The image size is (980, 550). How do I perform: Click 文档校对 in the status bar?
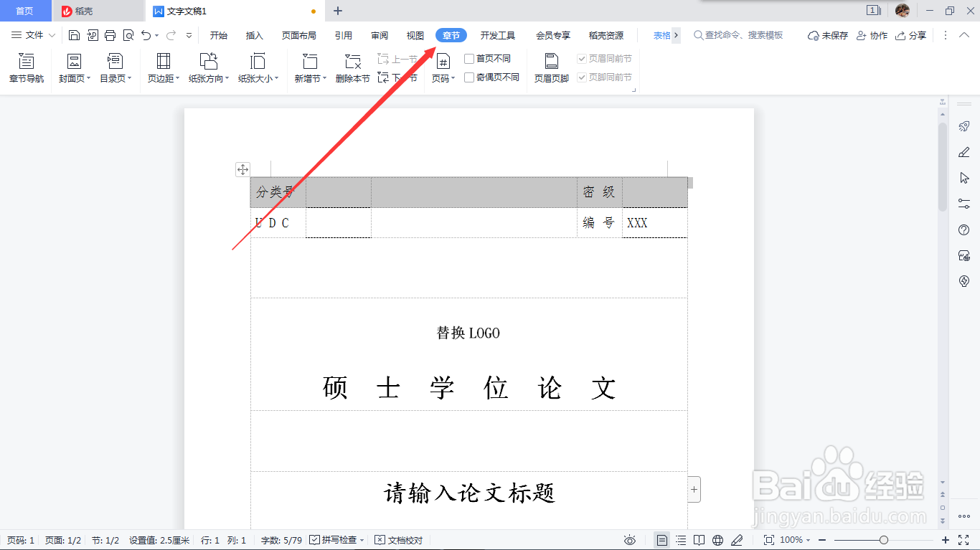[399, 540]
